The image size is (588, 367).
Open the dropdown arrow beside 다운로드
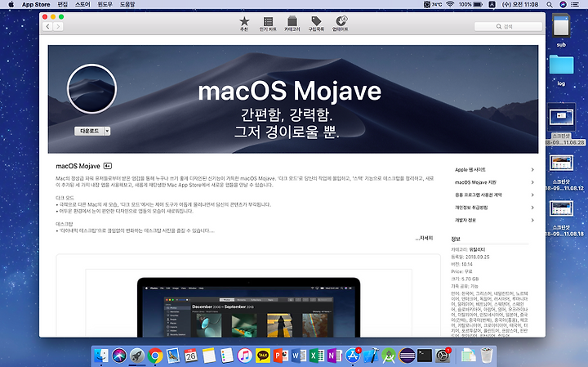[x=107, y=131]
